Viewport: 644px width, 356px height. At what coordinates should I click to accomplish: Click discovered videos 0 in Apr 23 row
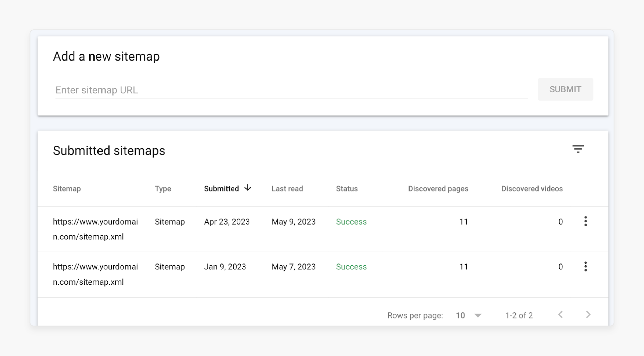[x=560, y=222]
